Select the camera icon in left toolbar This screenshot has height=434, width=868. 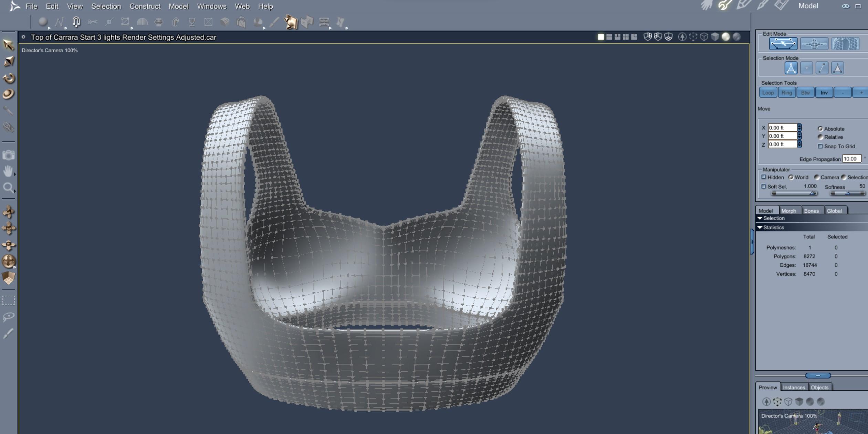pos(8,155)
